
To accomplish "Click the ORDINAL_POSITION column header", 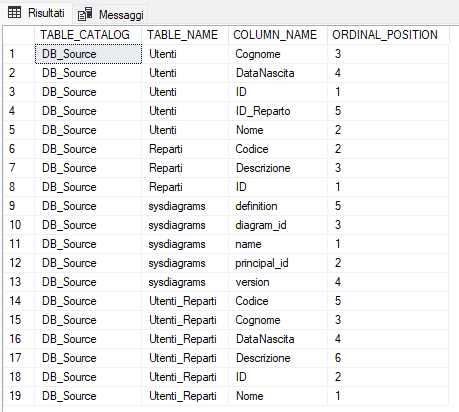I will [x=388, y=35].
